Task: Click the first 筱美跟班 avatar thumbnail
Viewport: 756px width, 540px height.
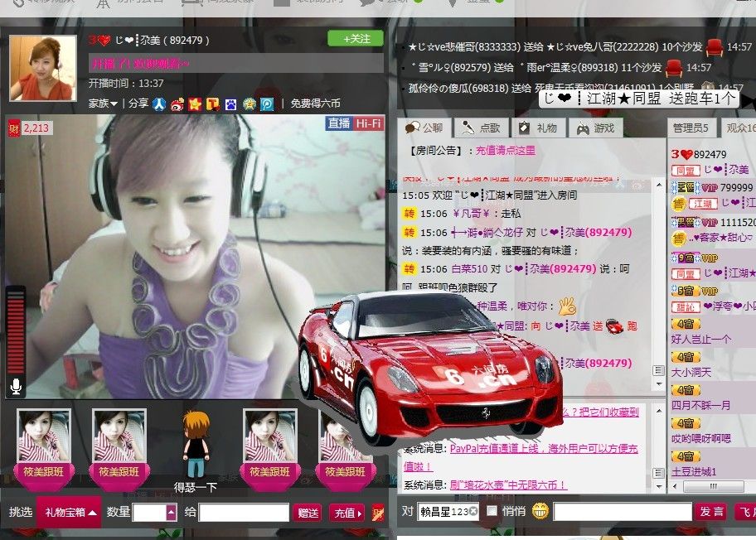Action: (x=44, y=436)
